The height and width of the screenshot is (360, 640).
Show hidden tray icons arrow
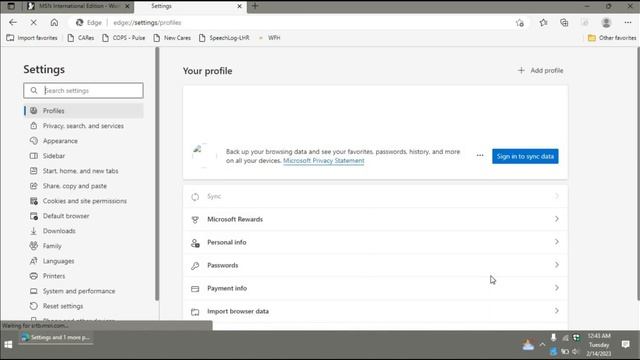(542, 345)
